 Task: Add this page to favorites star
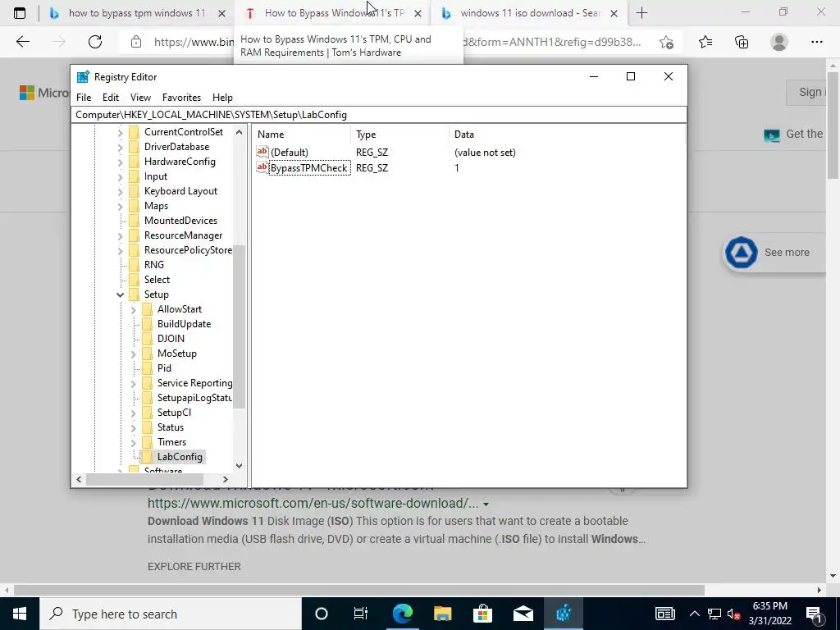coord(666,42)
